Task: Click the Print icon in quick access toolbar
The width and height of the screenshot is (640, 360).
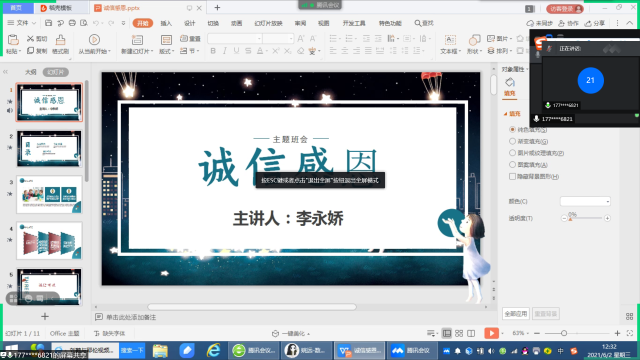Action: pos(72,23)
